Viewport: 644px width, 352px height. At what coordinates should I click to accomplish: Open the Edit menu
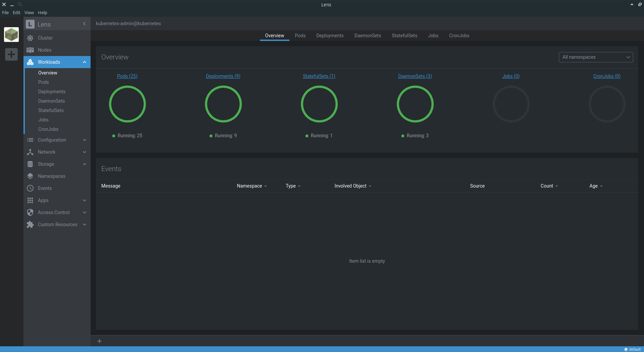point(16,12)
